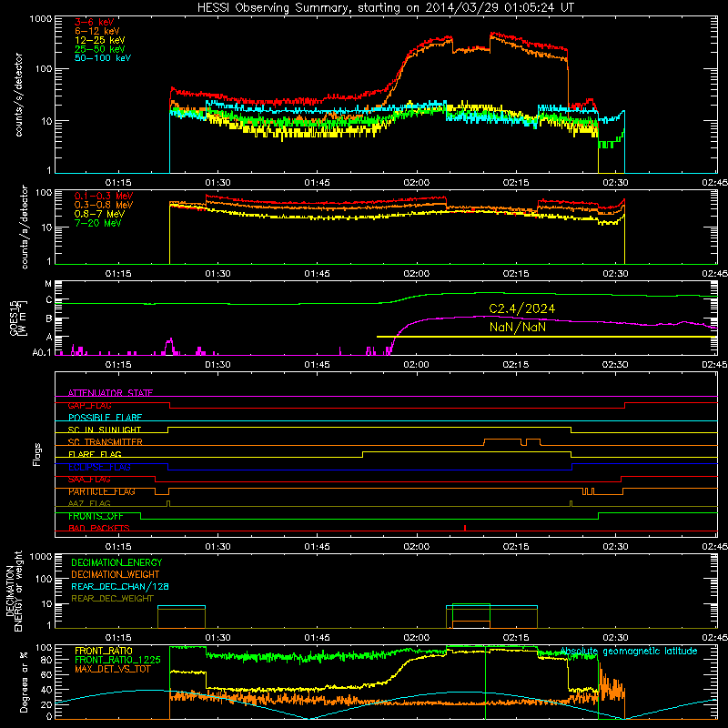Screen dimensions: 728x728
Task: Click the red BAD_PACKETS tick mark
Action: (x=465, y=528)
